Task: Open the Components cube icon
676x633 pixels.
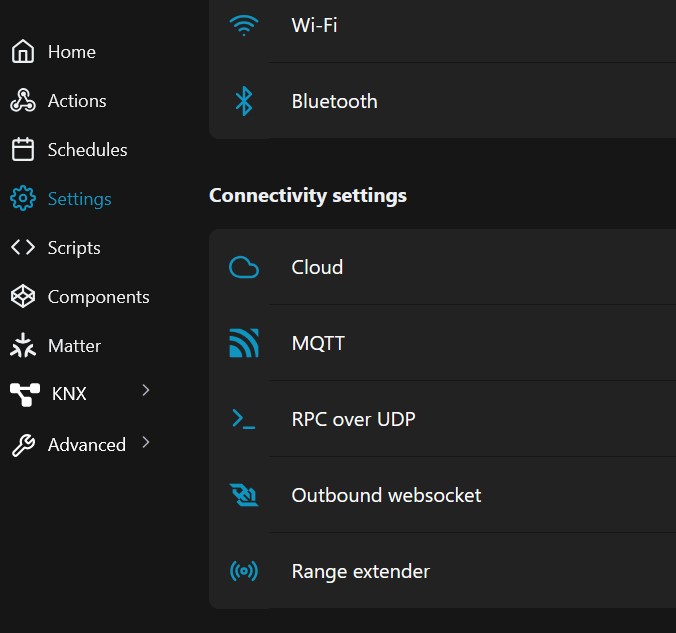Action: pyautogui.click(x=22, y=296)
